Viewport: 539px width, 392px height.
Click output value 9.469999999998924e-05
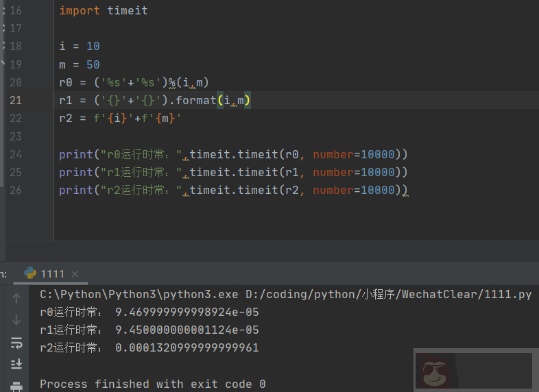(187, 313)
